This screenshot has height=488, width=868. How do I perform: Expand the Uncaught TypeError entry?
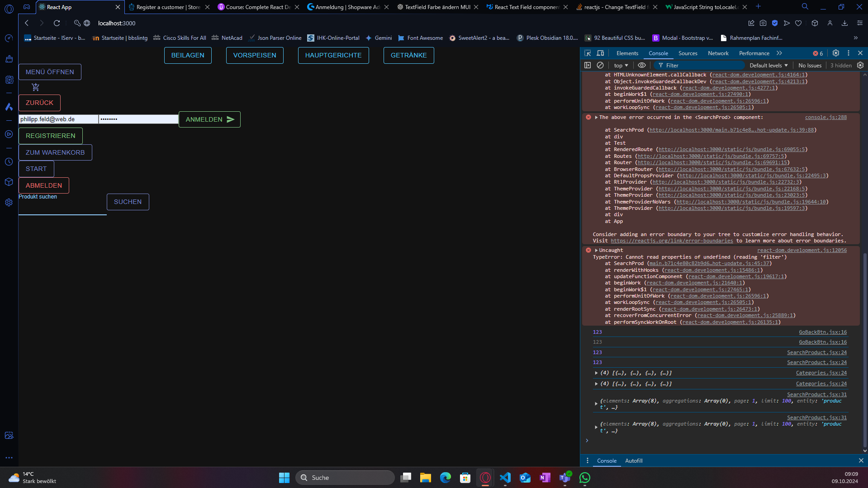597,250
